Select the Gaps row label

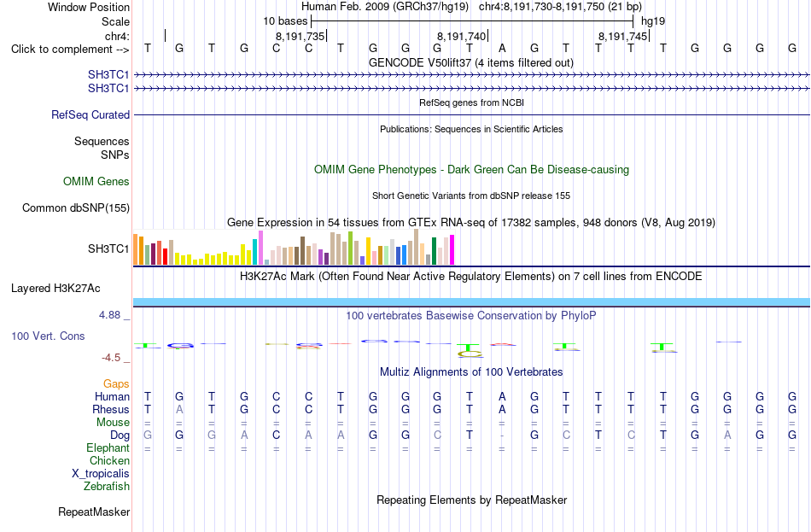116,384
